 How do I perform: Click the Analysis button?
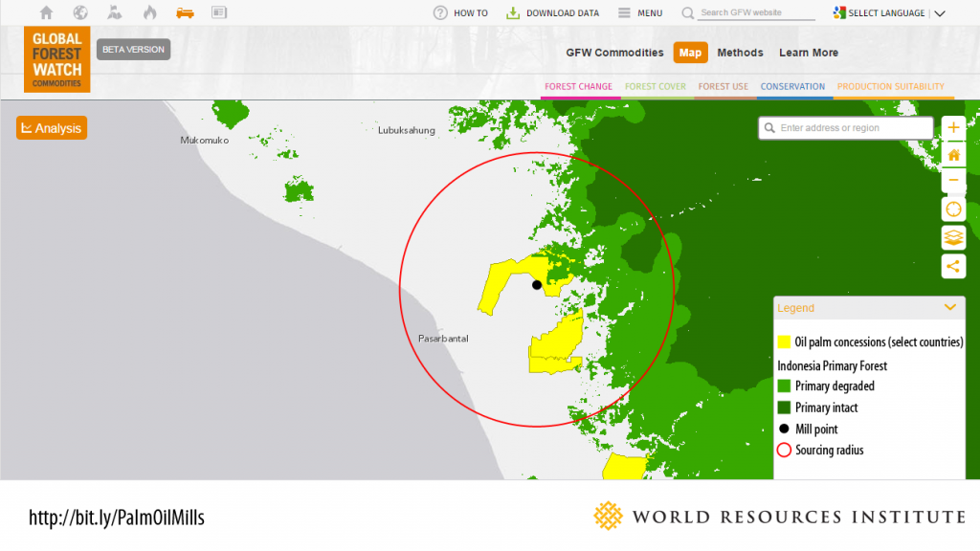(x=52, y=128)
